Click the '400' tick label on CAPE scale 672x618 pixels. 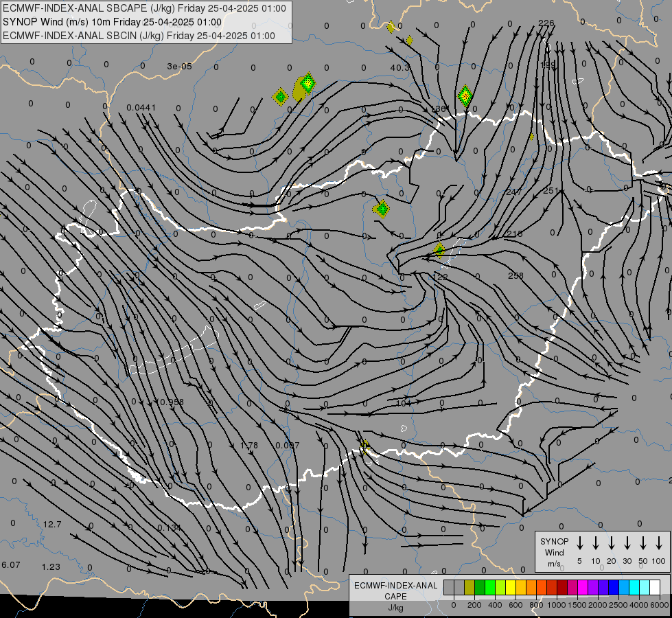pyautogui.click(x=495, y=605)
